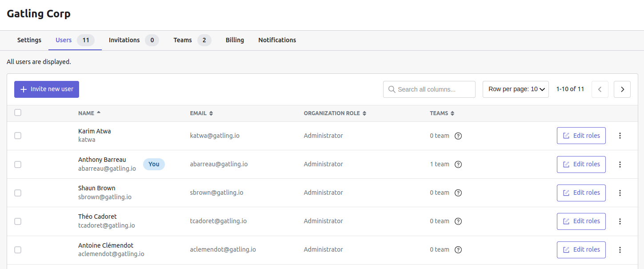Click help icon in Théo Cadoret's teams cell
Image resolution: width=644 pixels, height=269 pixels.
[458, 221]
